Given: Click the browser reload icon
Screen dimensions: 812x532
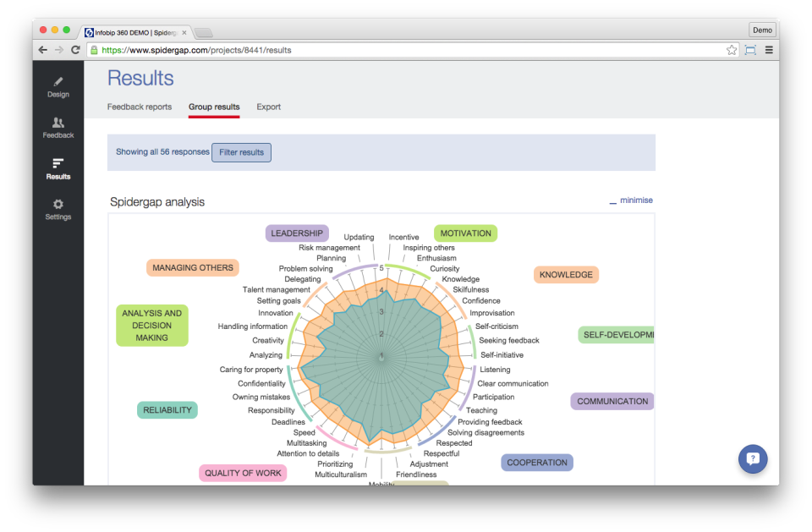Looking at the screenshot, I should 75,50.
